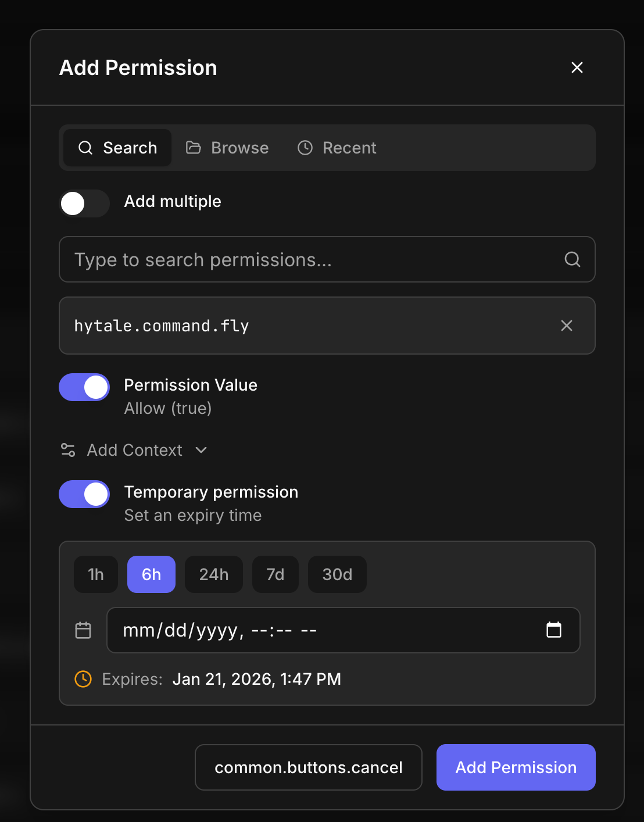The image size is (644, 822).
Task: Open the Recent tab
Action: click(x=337, y=148)
